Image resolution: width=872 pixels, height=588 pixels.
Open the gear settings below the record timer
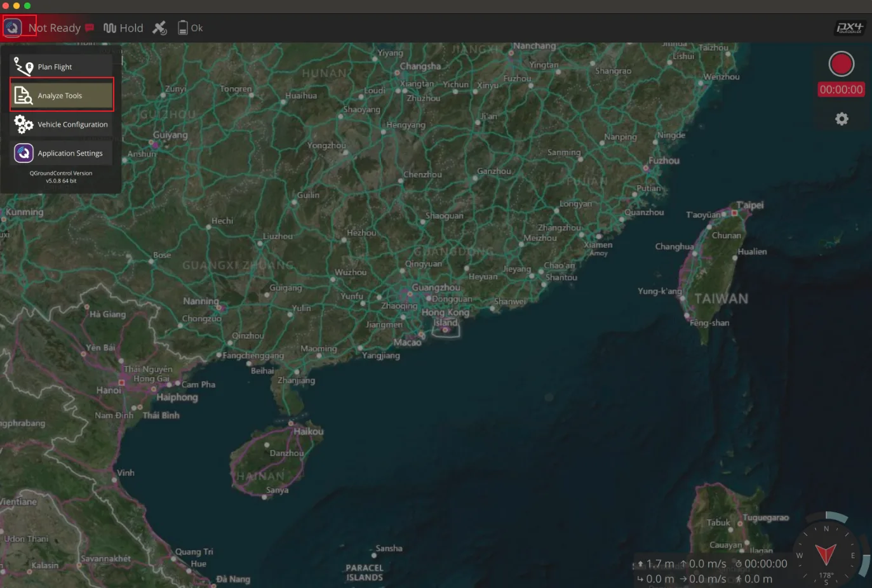pos(842,119)
